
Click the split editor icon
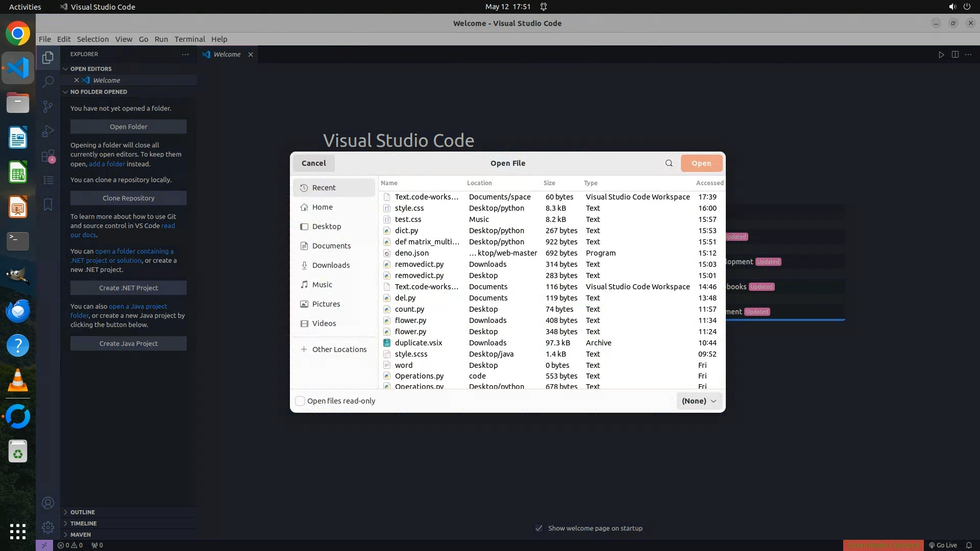pyautogui.click(x=955, y=55)
